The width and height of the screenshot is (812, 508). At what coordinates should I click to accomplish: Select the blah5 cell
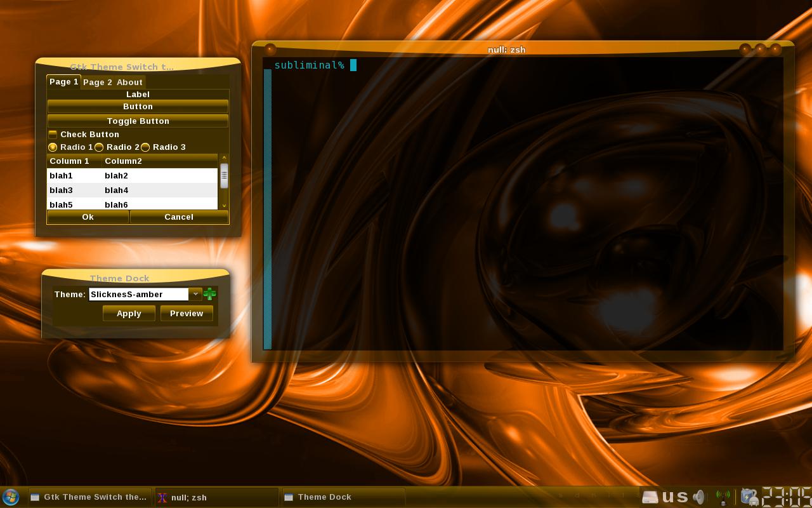tap(74, 204)
